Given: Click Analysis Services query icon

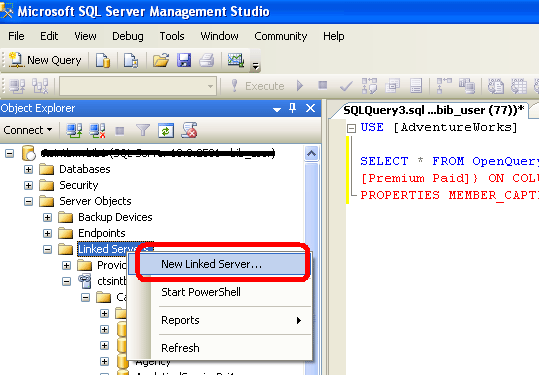Looking at the screenshot, I should [131, 60].
